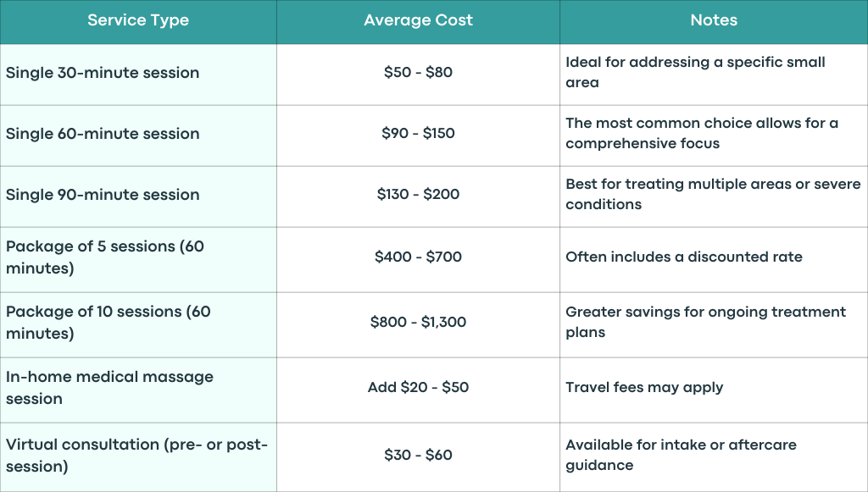This screenshot has height=492, width=868.
Task: Select the Single 90-minute session row label
Action: click(138, 196)
